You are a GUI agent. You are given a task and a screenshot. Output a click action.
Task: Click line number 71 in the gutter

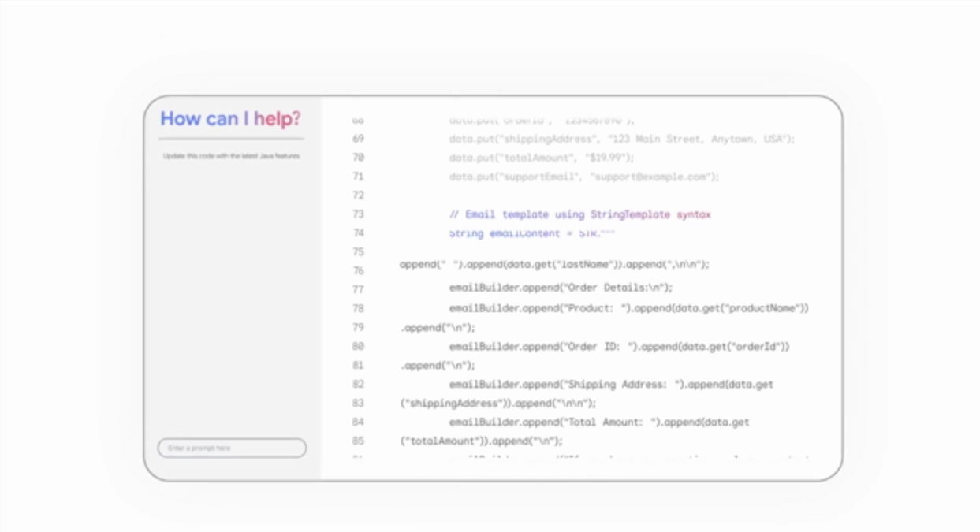point(358,177)
